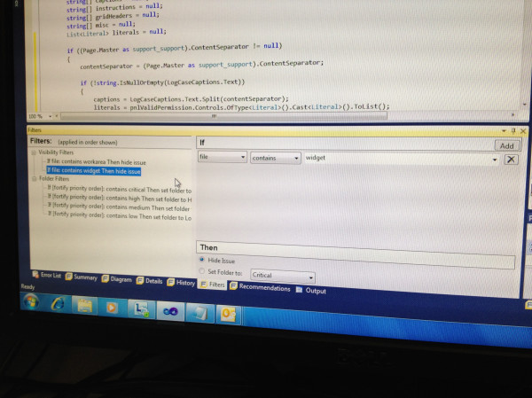Remove condition with X button
The width and height of the screenshot is (532, 398).
tap(511, 160)
